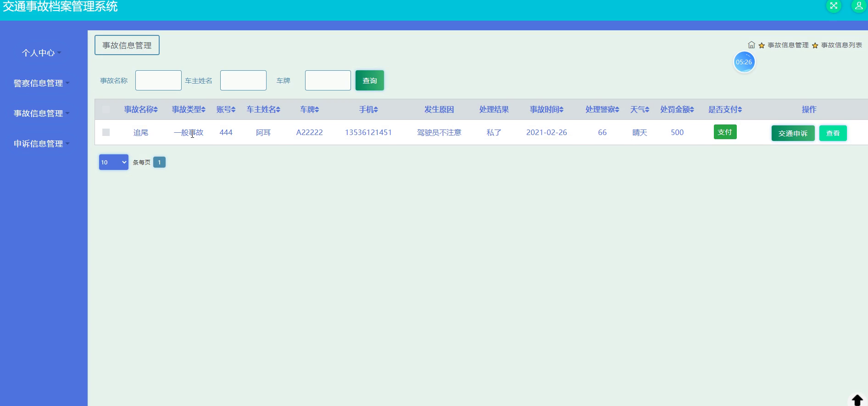The width and height of the screenshot is (868, 406).
Task: Open the 10 per-page dropdown
Action: click(x=114, y=162)
